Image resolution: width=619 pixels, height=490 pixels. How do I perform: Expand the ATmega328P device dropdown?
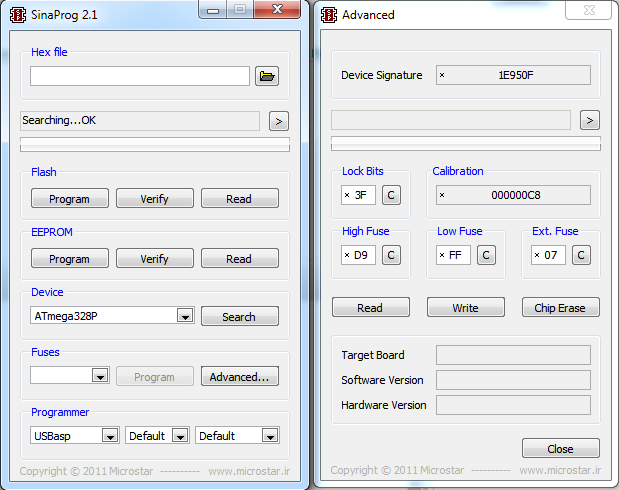click(x=184, y=316)
